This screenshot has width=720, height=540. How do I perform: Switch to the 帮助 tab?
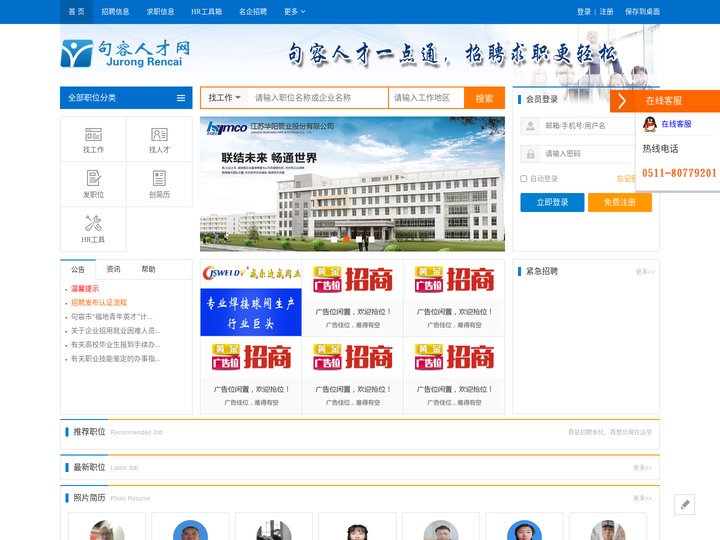(x=148, y=270)
